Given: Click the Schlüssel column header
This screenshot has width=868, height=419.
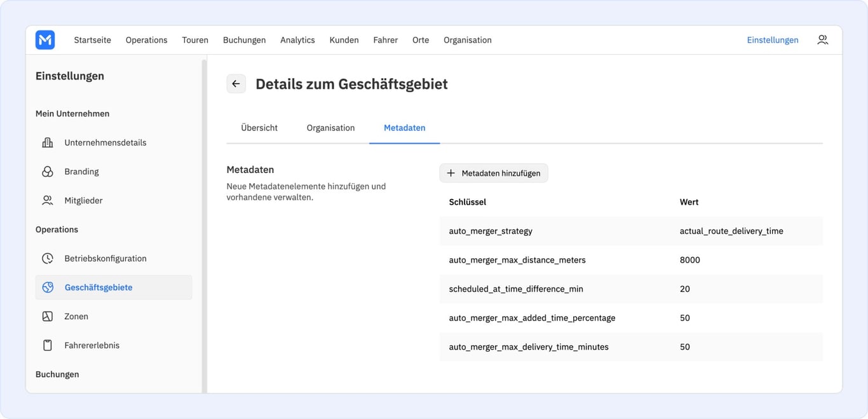Looking at the screenshot, I should pyautogui.click(x=468, y=202).
